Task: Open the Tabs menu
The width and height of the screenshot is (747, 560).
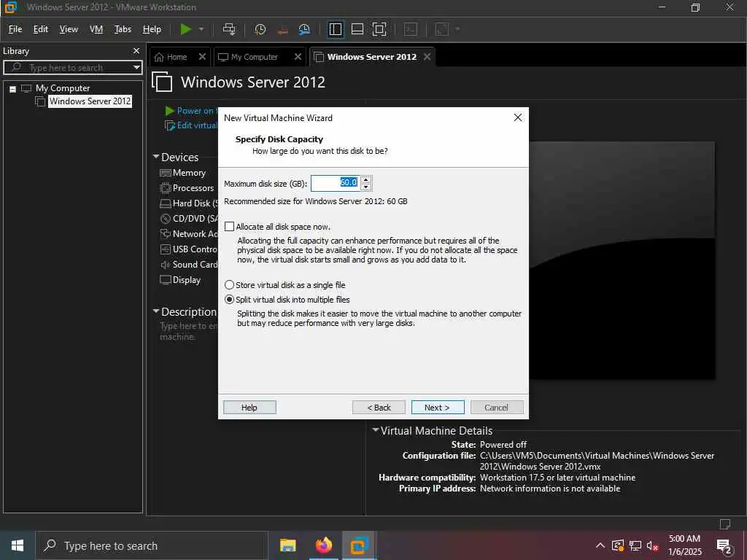Action: 123,29
